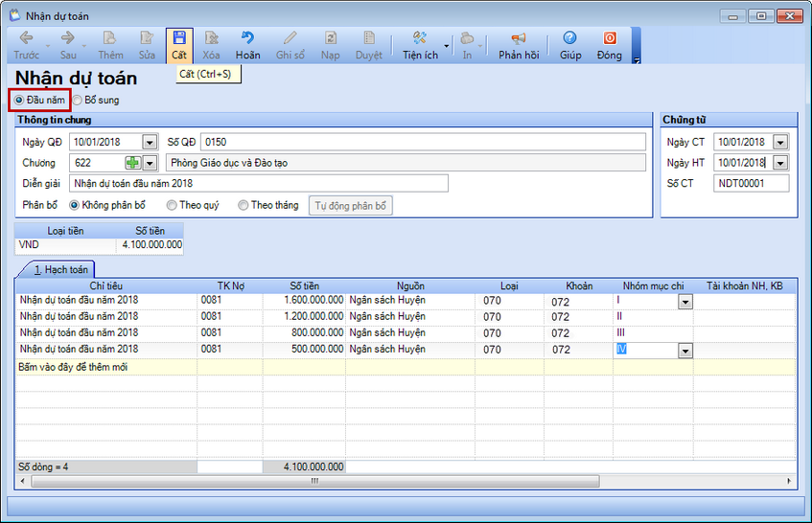Click the horizontal scrollbar thumb
Image resolution: width=812 pixels, height=523 pixels.
coord(315,481)
